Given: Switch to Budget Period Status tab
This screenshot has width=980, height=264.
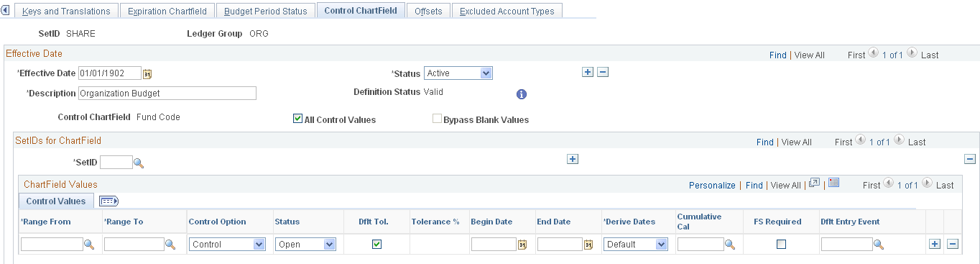Looking at the screenshot, I should (x=265, y=11).
